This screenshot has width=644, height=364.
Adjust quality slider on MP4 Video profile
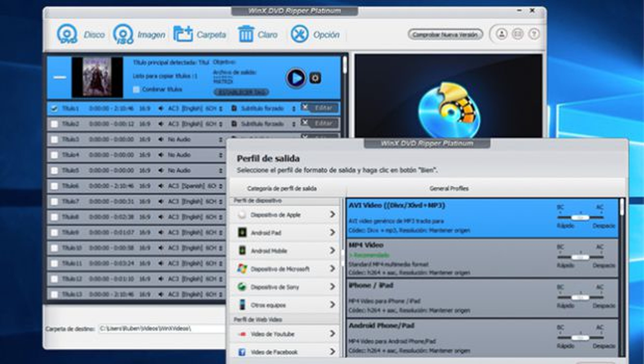click(580, 257)
